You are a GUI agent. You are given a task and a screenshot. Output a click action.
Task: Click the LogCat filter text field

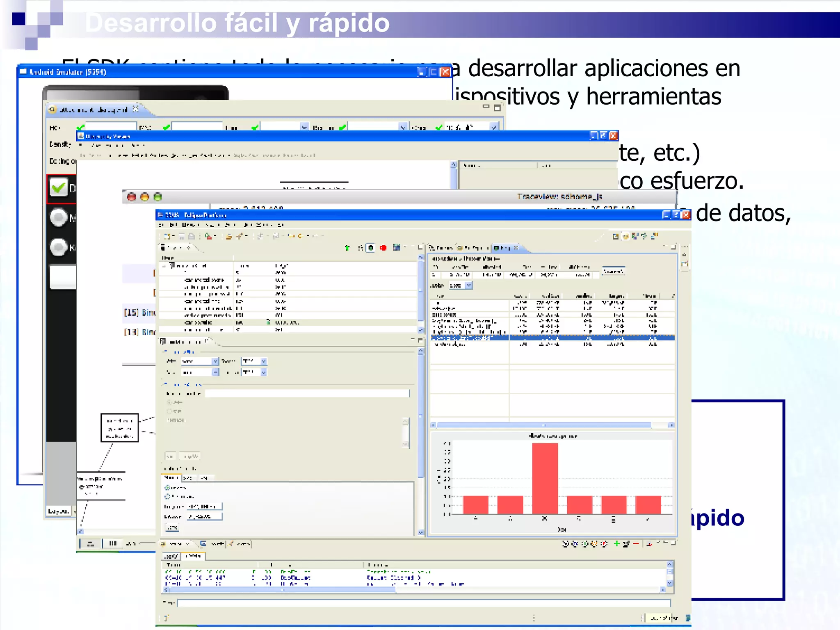[x=423, y=603]
